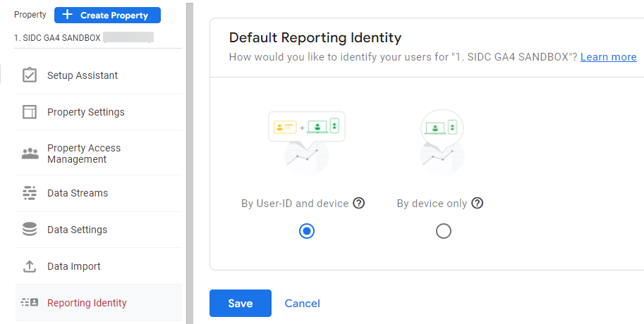Open Setup Assistant menu item

(83, 75)
